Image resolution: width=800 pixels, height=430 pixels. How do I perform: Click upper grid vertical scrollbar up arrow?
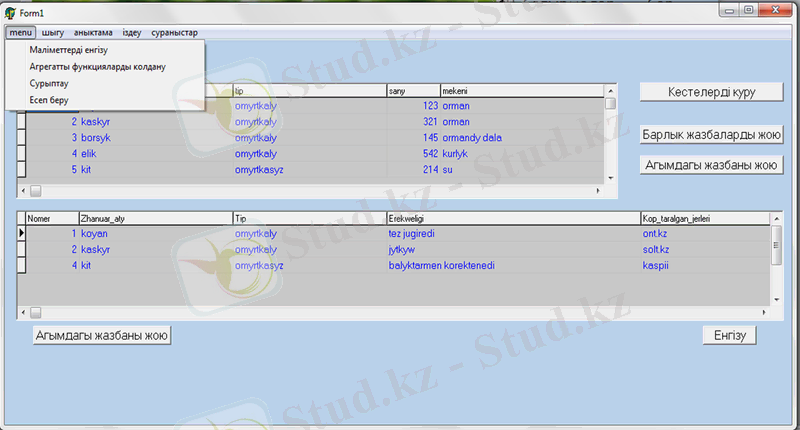click(610, 91)
